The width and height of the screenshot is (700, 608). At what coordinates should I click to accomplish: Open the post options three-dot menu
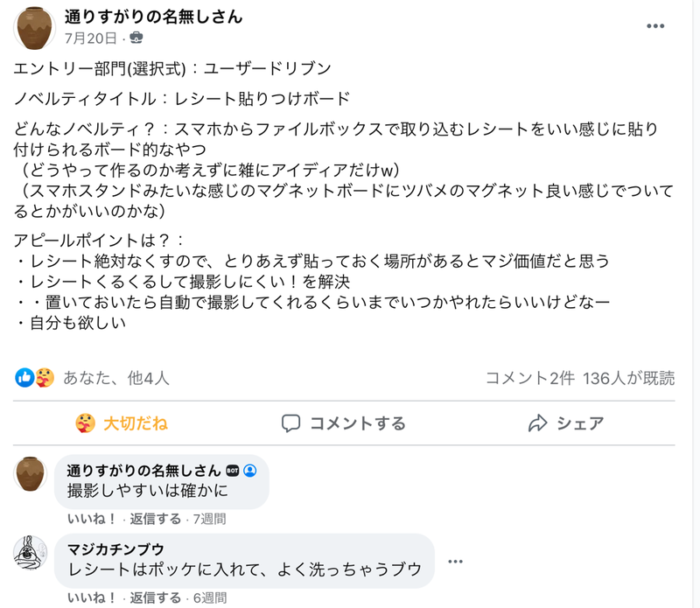pos(655,26)
